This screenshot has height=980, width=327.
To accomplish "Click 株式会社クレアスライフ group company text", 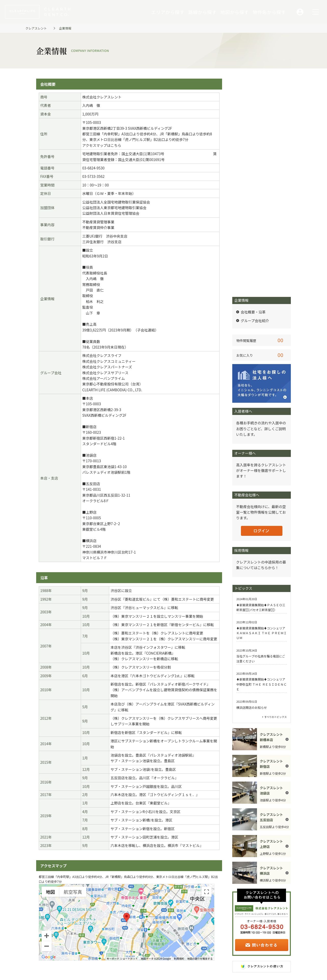I will pyautogui.click(x=102, y=355).
